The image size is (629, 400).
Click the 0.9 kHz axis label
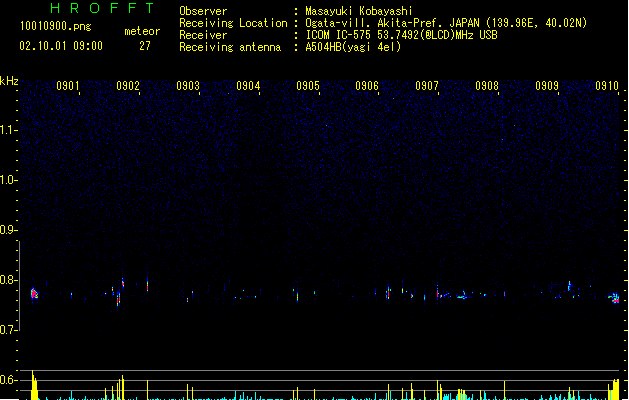(8, 230)
